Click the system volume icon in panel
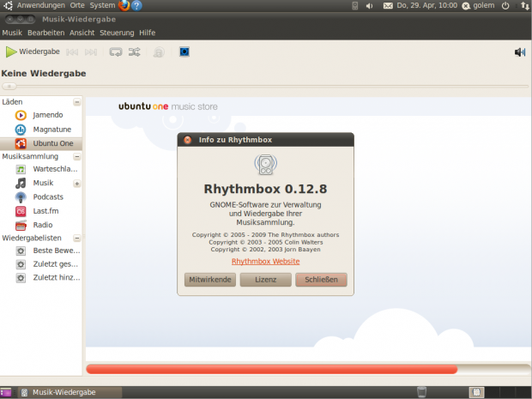532x399 pixels. point(370,6)
